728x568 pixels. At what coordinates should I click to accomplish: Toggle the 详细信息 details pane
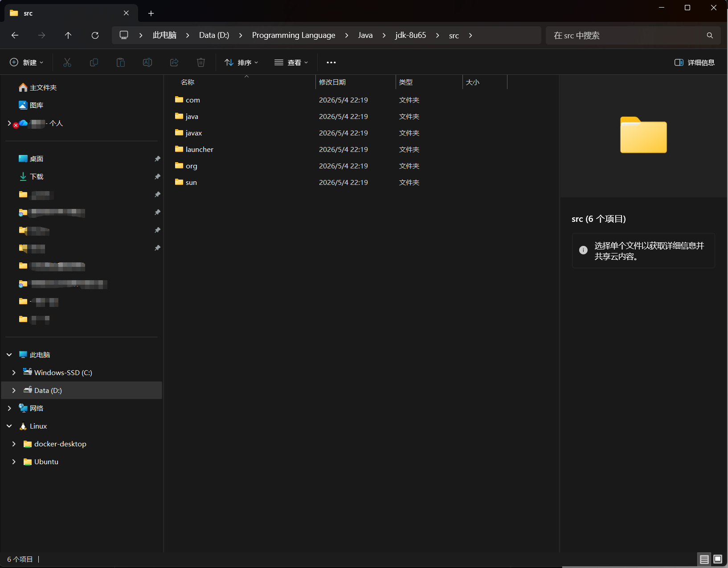(695, 62)
